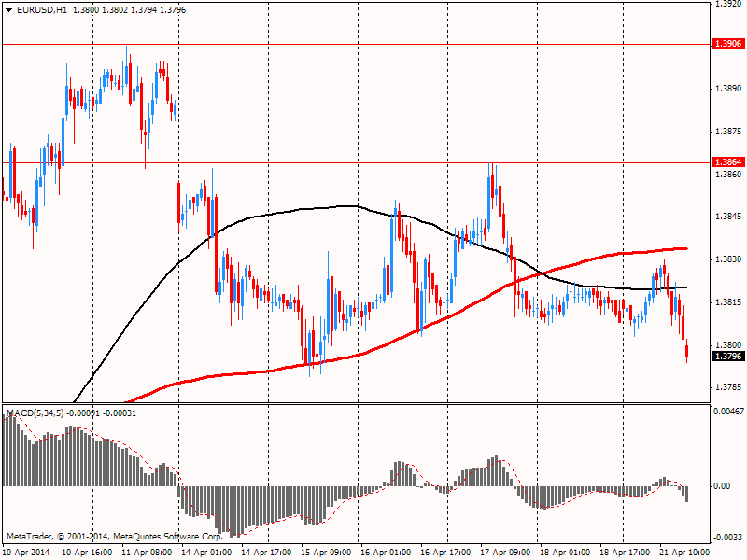Select the 15 Apr 09:00 time label
This screenshot has height=560, width=747.
coord(326,553)
